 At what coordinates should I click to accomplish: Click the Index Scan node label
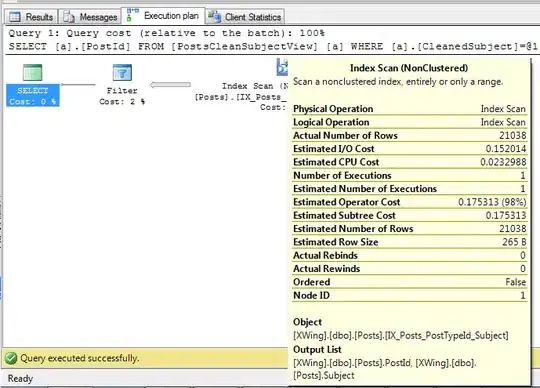pos(241,96)
